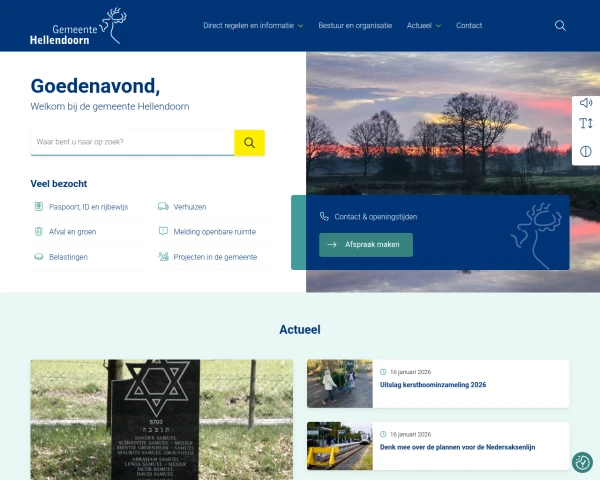
Task: Open Direct regelen en informatie menu
Action: click(249, 26)
